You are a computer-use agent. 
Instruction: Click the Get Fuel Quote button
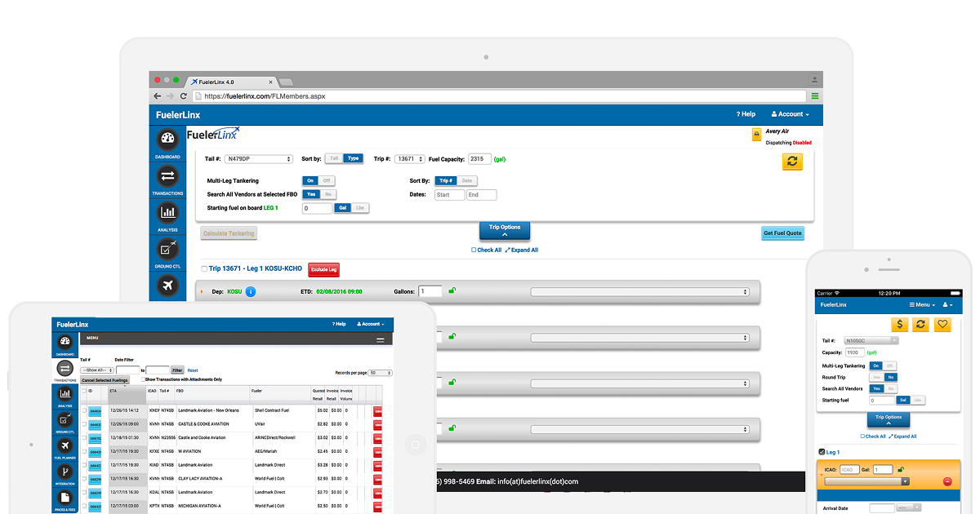(782, 233)
